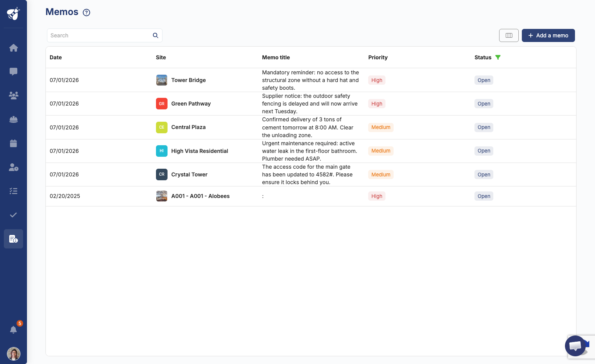The height and width of the screenshot is (364, 595).
Task: Click the Site column header
Action: 161,57
